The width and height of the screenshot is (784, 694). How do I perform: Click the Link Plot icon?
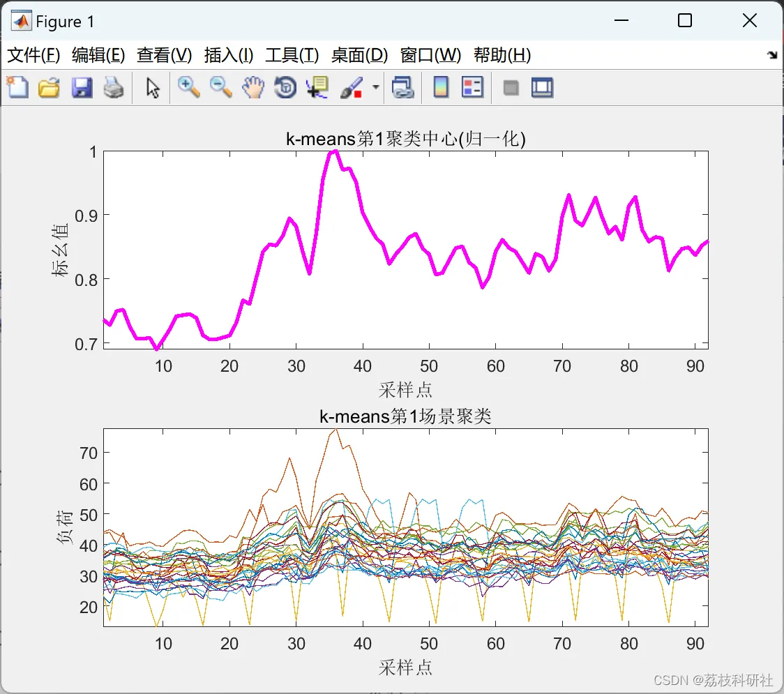tap(402, 87)
